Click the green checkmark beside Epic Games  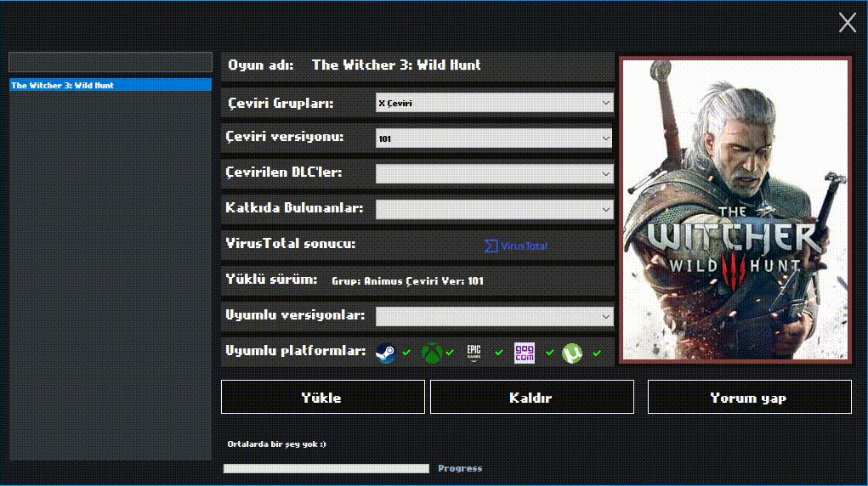point(499,352)
